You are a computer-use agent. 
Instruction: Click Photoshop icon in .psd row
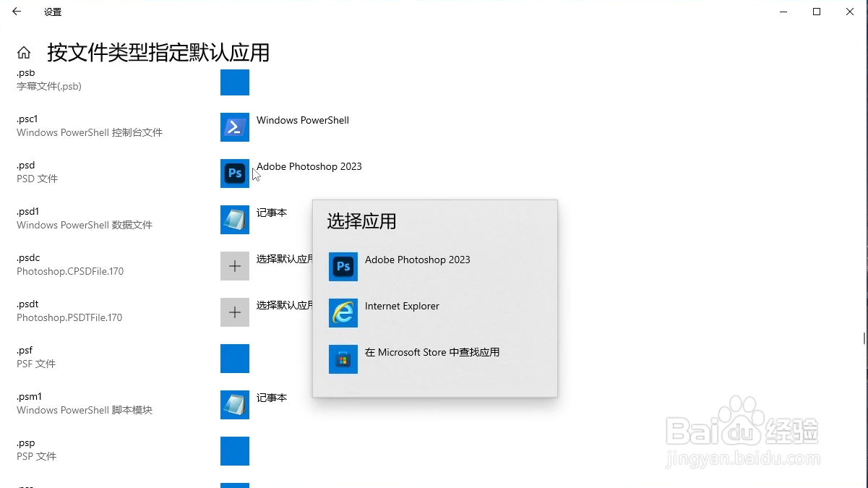[x=235, y=174]
